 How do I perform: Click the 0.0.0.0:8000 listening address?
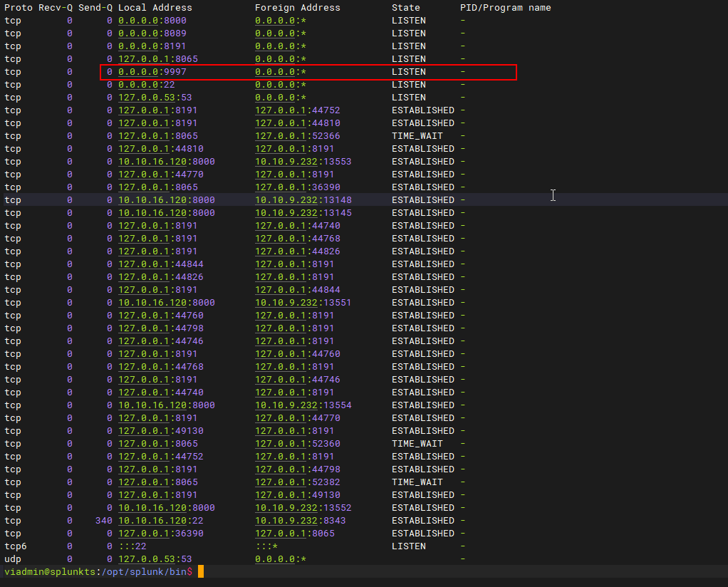pos(152,21)
